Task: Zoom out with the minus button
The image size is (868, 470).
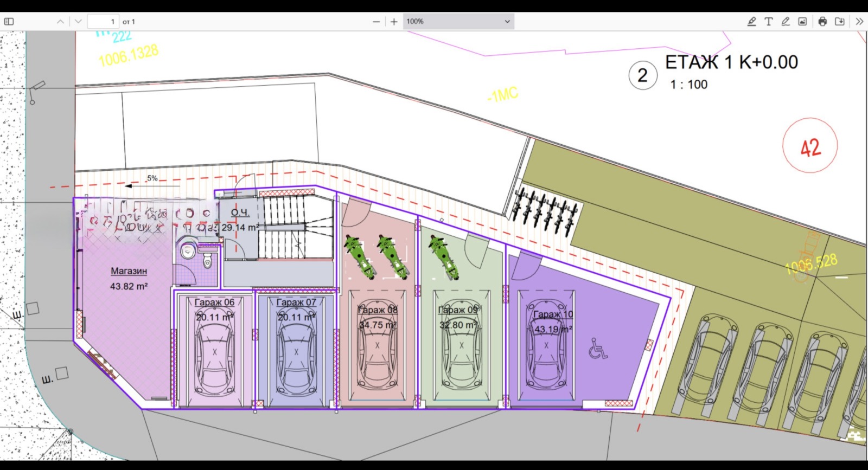Action: click(376, 22)
